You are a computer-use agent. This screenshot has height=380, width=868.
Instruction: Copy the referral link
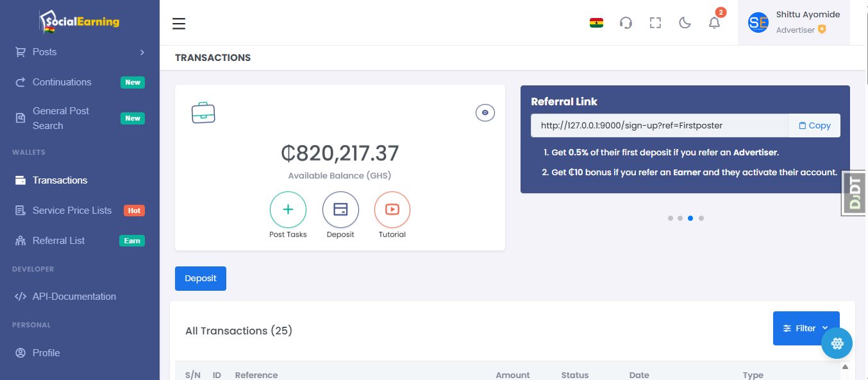point(814,126)
